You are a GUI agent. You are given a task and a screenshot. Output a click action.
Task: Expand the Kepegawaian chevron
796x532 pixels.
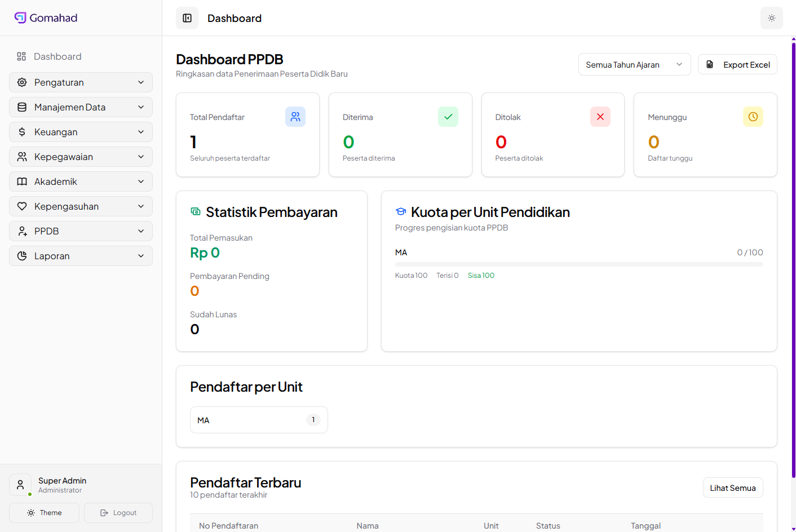click(141, 157)
